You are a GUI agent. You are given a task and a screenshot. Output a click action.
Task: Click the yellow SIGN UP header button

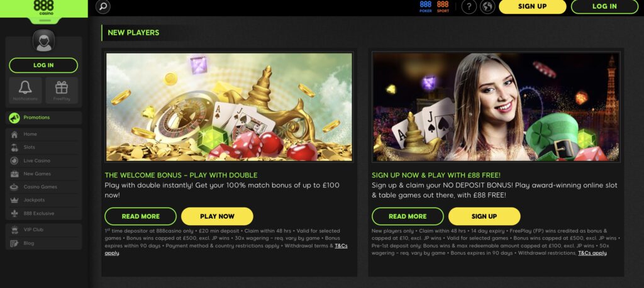click(x=532, y=6)
